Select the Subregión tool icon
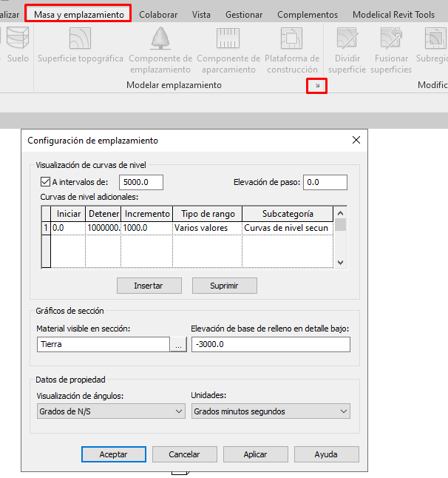This screenshot has height=478, width=448. point(435,38)
